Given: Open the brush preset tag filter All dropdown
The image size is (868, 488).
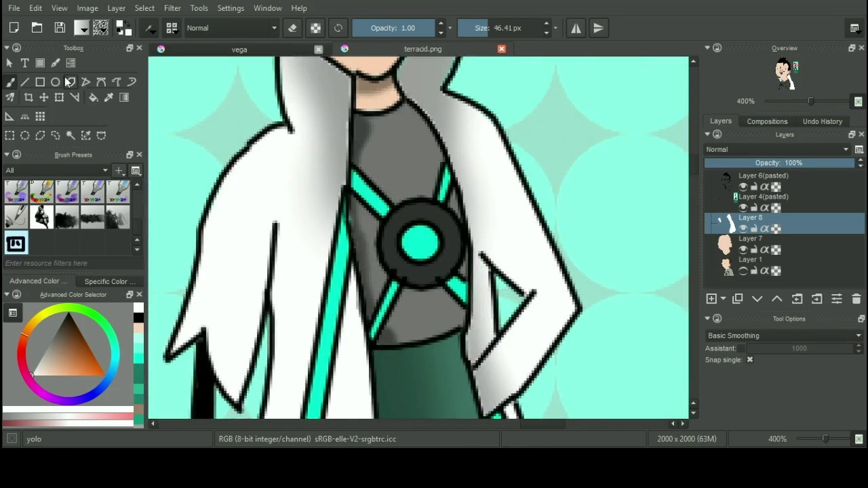Looking at the screenshot, I should tap(56, 170).
